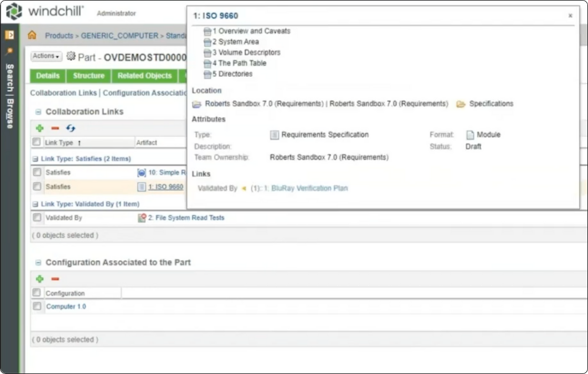
Task: Open GENERIC_COMPUTER breadcrumb link
Action: (x=120, y=36)
